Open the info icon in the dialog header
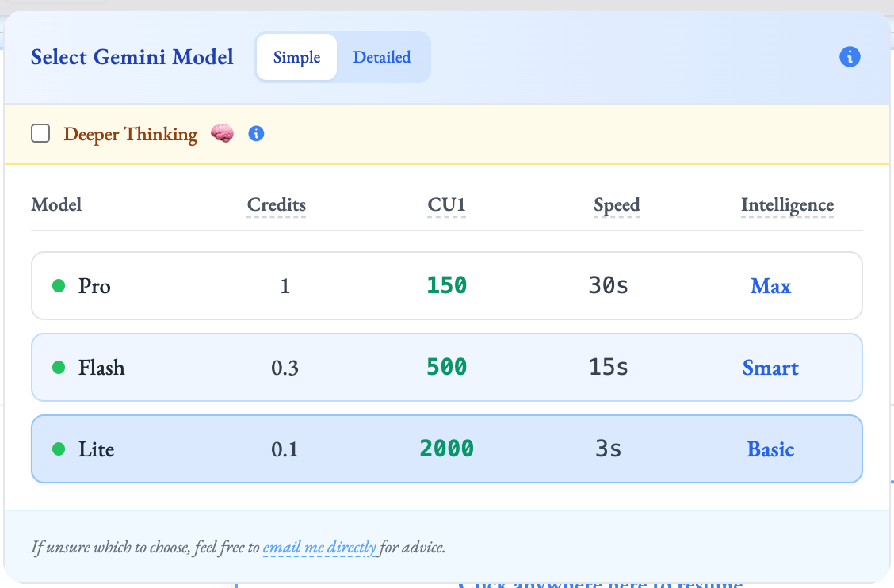894x588 pixels. pos(850,57)
